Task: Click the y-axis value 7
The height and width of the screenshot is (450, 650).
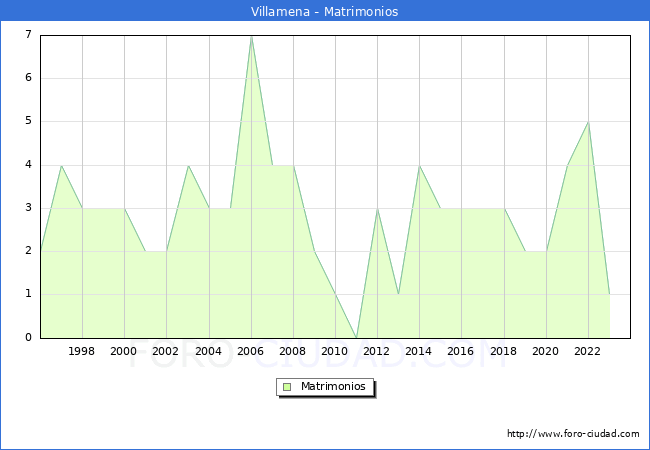Action: click(28, 34)
